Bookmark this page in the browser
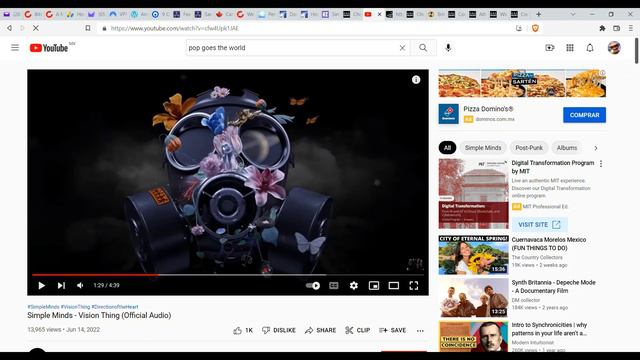The height and width of the screenshot is (360, 640). click(88, 28)
